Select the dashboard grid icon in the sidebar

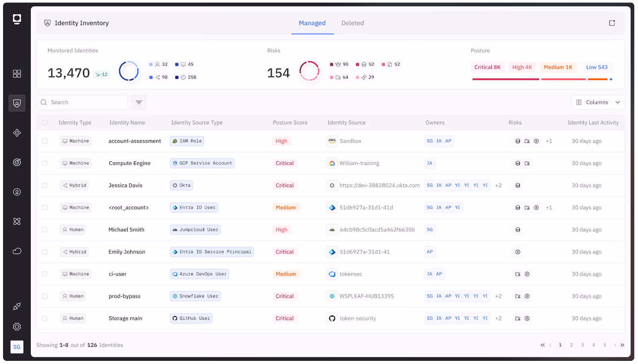17,73
